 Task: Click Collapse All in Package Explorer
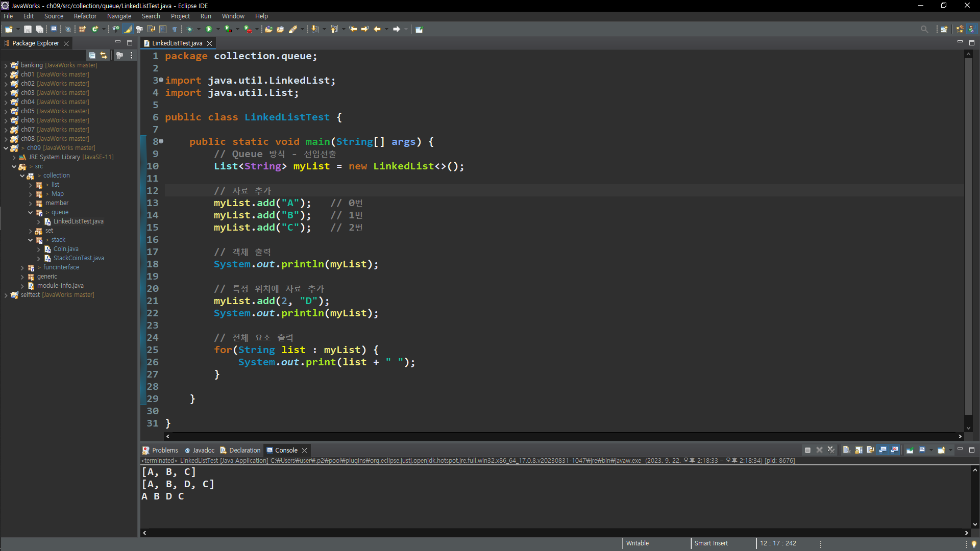[x=92, y=55]
